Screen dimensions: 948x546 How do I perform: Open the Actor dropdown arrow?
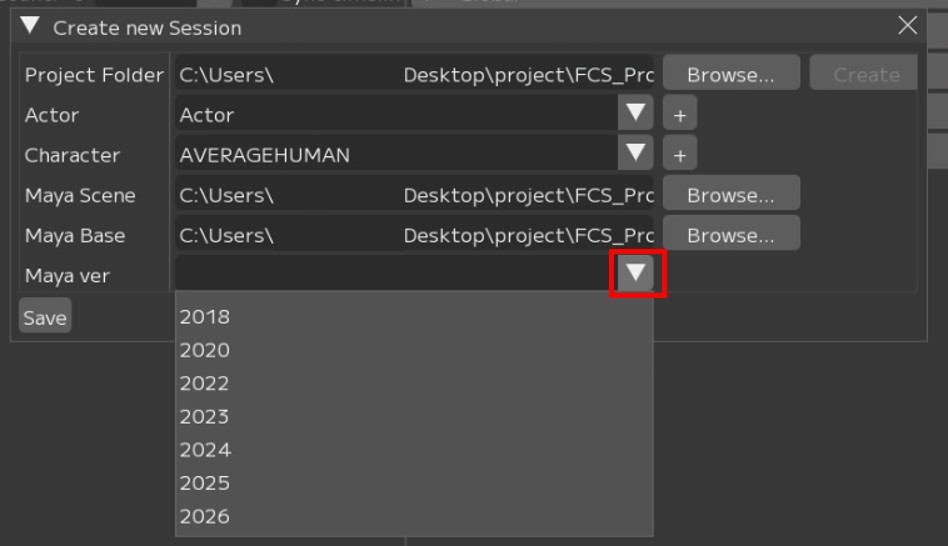[x=635, y=114]
